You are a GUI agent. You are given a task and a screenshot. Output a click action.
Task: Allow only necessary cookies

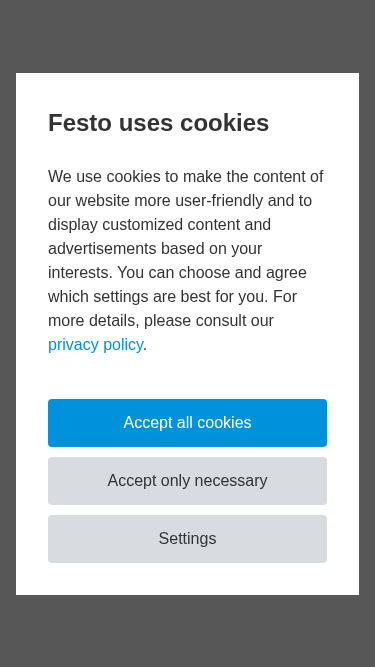187,481
